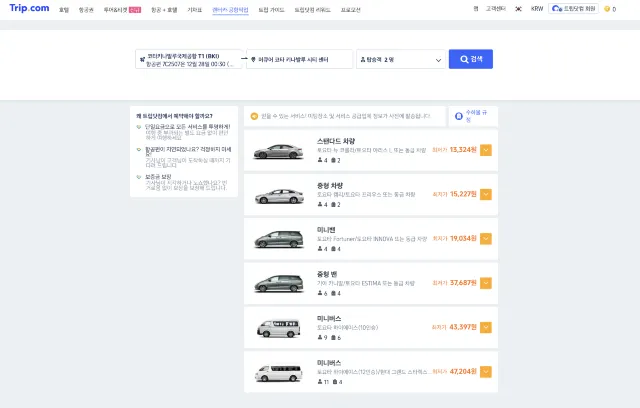This screenshot has height=408, width=640.
Task: Click the KRW currency selector
Action: pos(537,9)
